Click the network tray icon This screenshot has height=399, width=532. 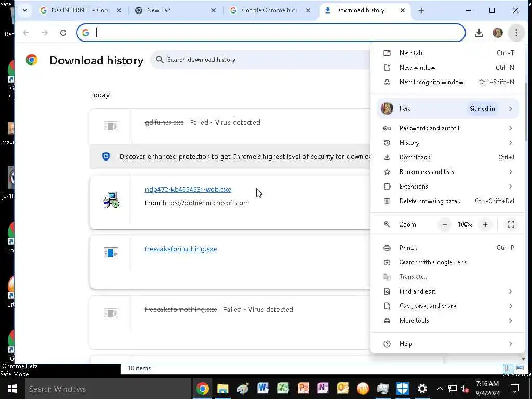coord(453,389)
